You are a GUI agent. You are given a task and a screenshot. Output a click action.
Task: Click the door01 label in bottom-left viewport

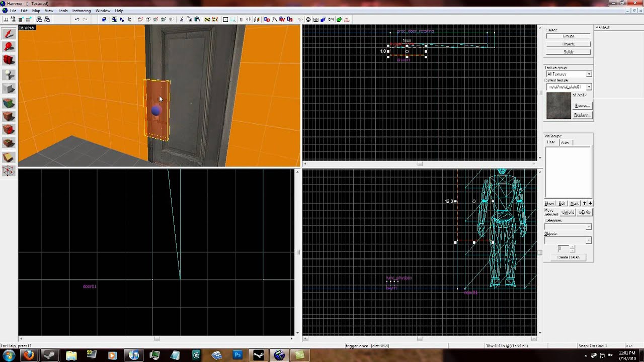coord(90,286)
